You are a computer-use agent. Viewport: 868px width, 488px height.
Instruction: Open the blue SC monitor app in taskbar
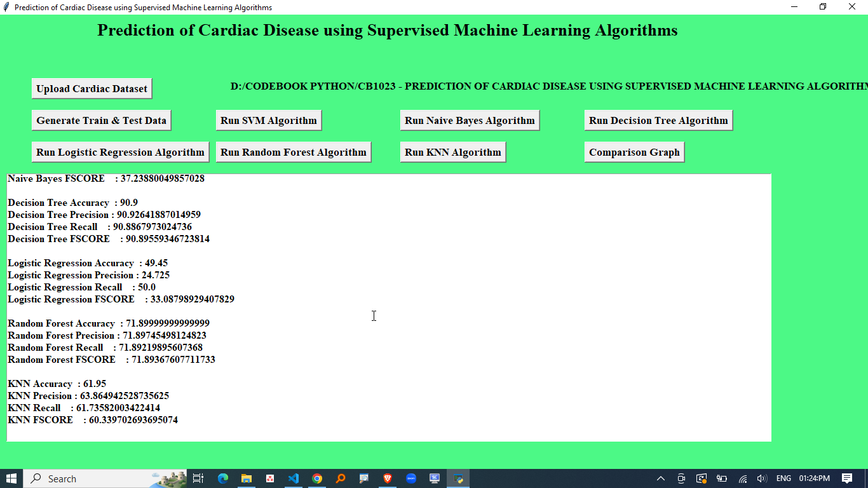coord(435,478)
